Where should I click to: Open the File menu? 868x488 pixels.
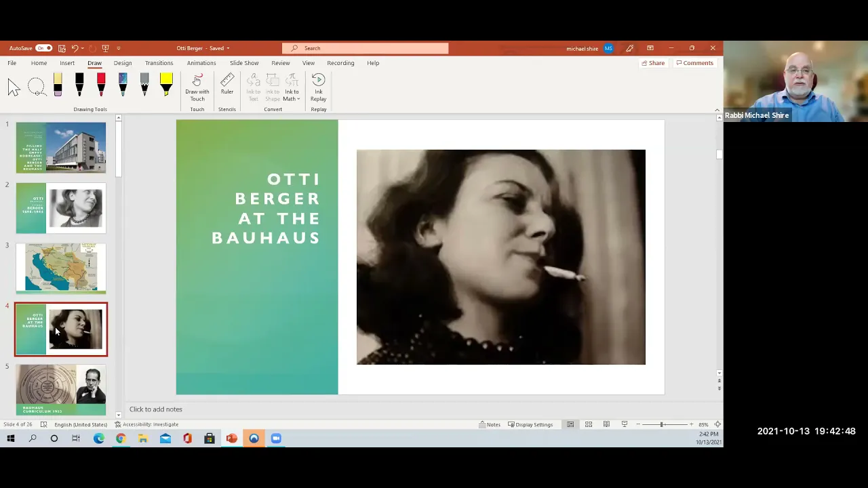12,63
